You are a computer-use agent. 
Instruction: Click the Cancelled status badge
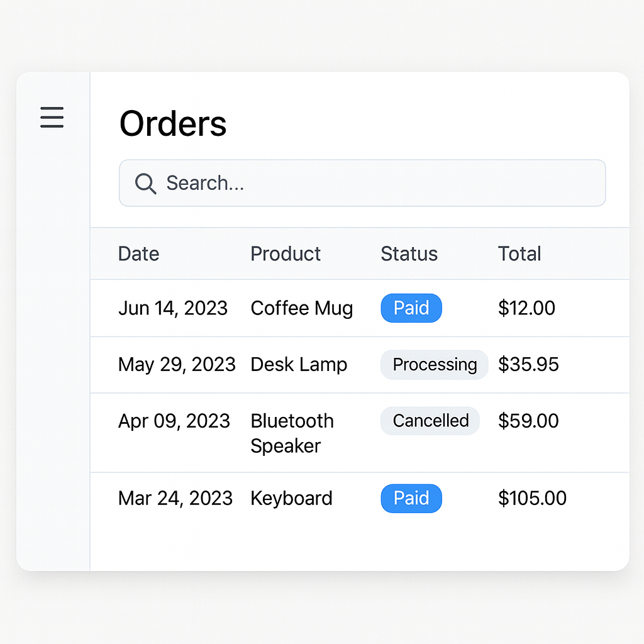pos(430,421)
